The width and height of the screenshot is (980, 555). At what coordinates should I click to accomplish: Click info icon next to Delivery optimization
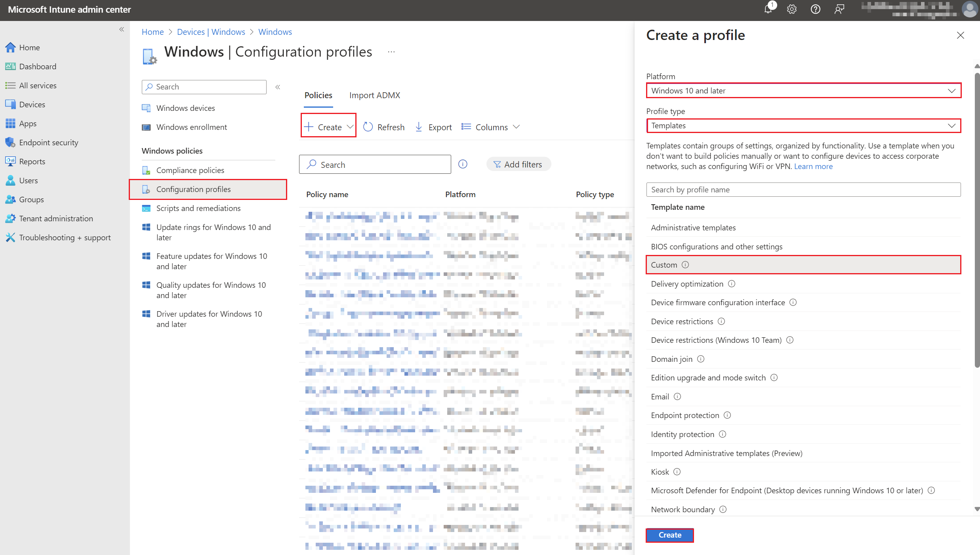732,284
